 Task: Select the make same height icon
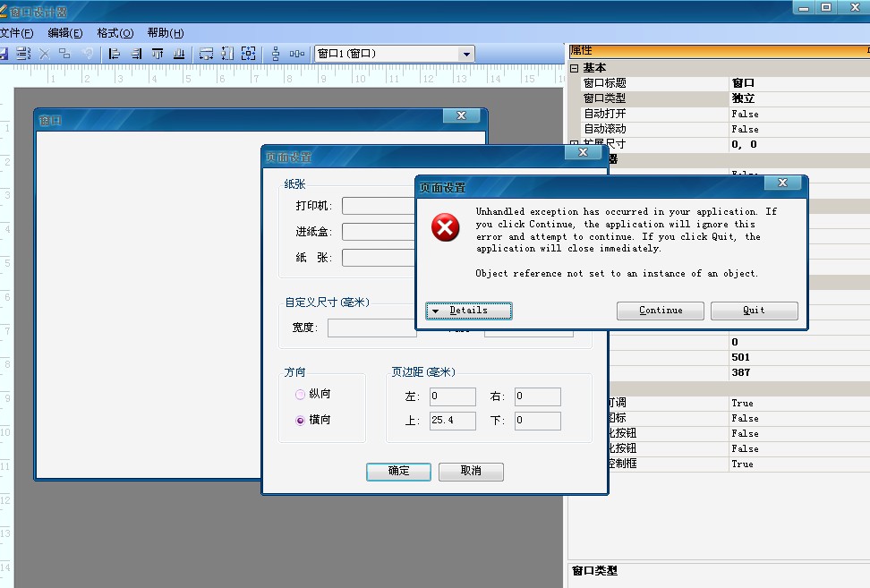tap(226, 54)
